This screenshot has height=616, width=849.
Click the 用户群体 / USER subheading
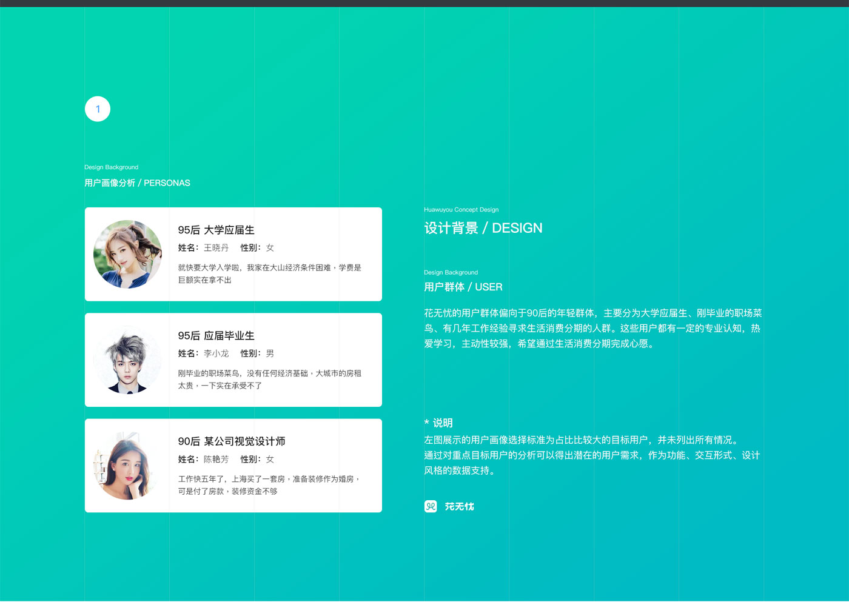click(x=463, y=287)
